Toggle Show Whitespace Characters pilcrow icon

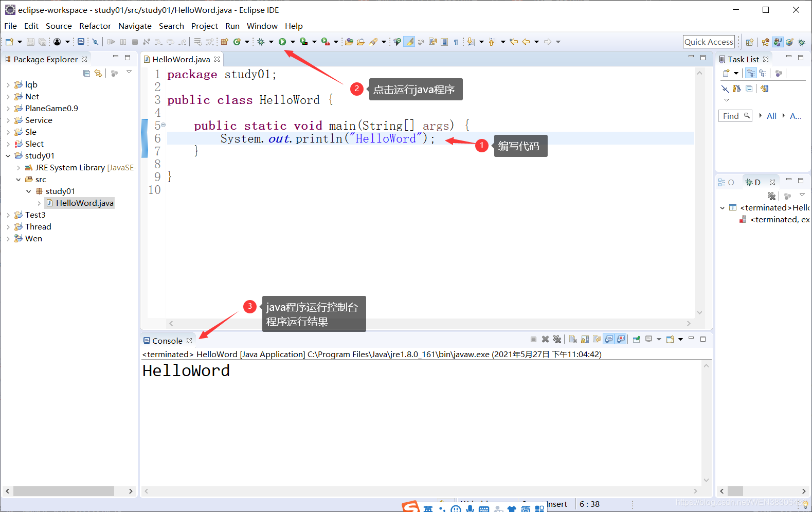[456, 42]
